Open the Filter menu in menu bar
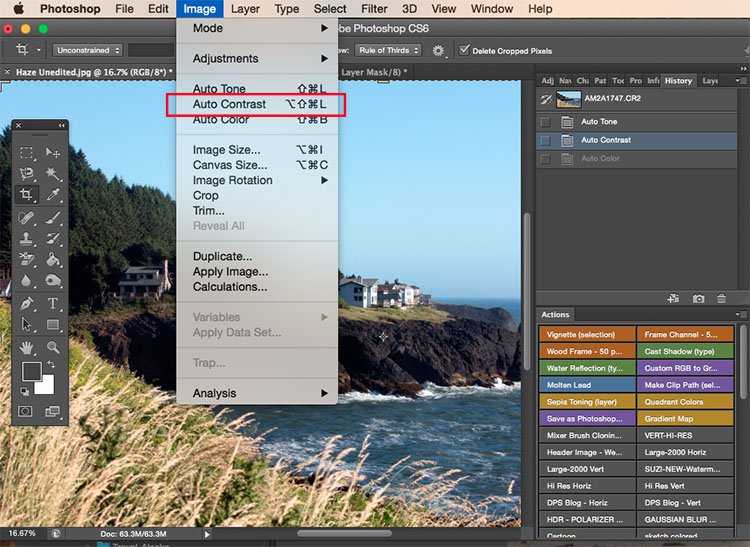The image size is (750, 547). pyautogui.click(x=374, y=9)
